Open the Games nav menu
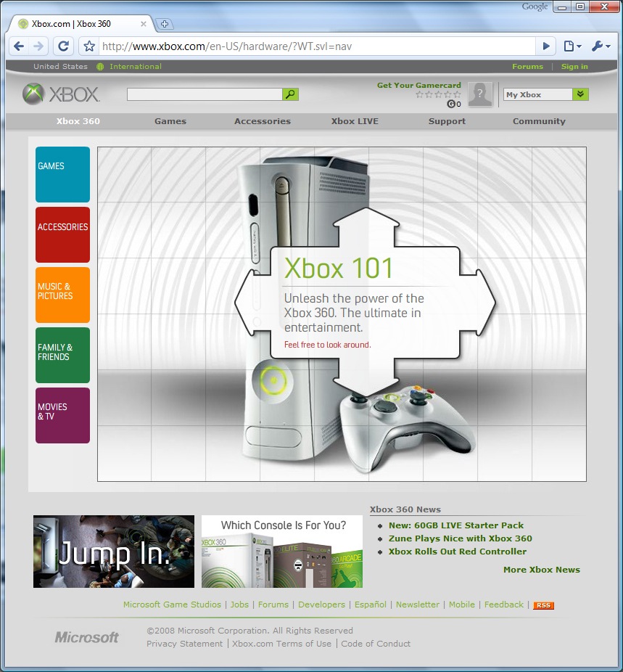 170,121
